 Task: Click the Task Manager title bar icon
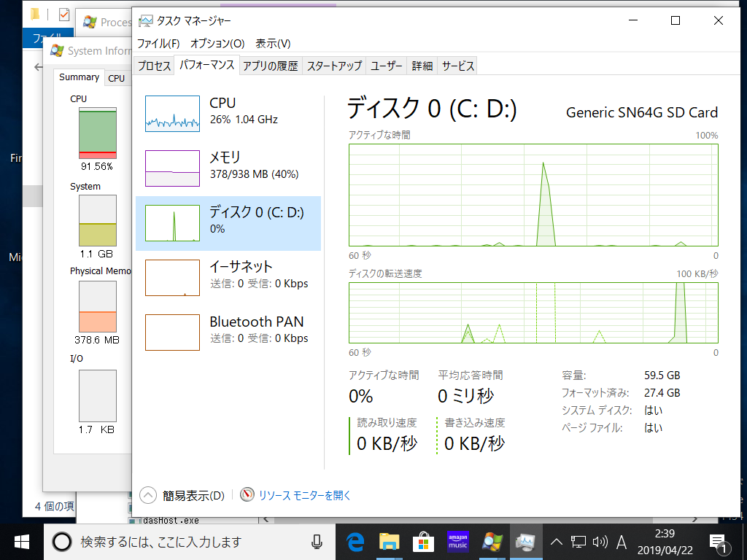pos(145,21)
